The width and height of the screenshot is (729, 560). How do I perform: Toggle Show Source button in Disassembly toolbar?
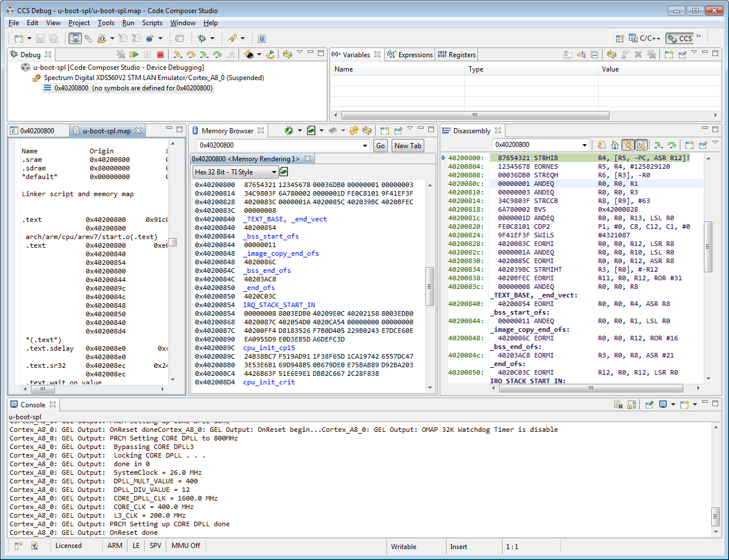click(x=642, y=145)
